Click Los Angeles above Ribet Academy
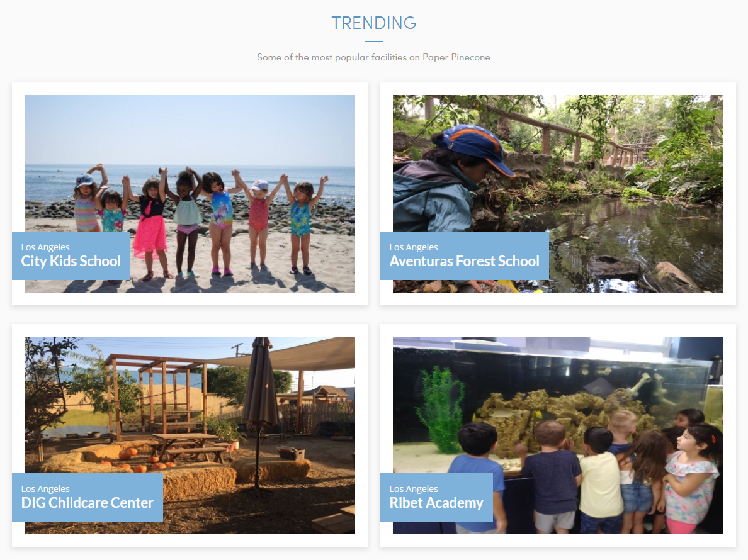Image resolution: width=748 pixels, height=560 pixels. (x=414, y=488)
